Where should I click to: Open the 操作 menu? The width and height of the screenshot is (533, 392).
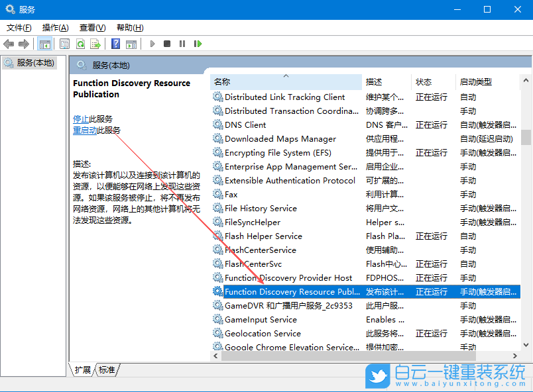click(55, 28)
